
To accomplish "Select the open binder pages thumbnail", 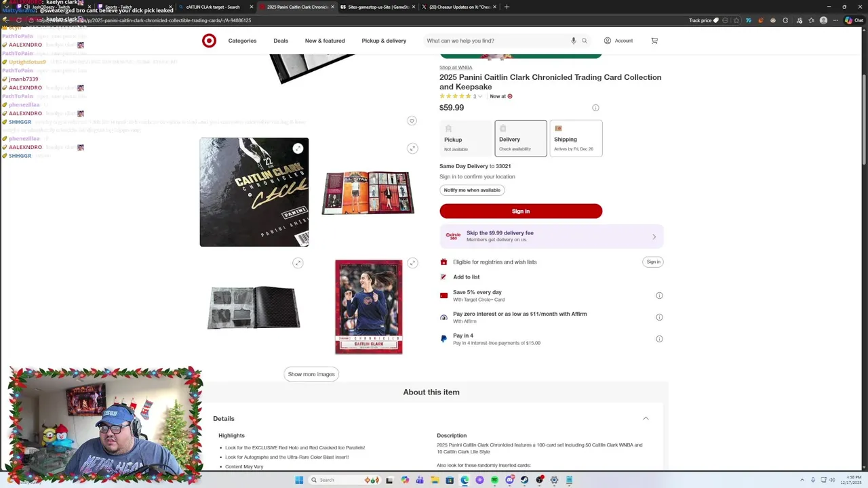I will pyautogui.click(x=368, y=193).
